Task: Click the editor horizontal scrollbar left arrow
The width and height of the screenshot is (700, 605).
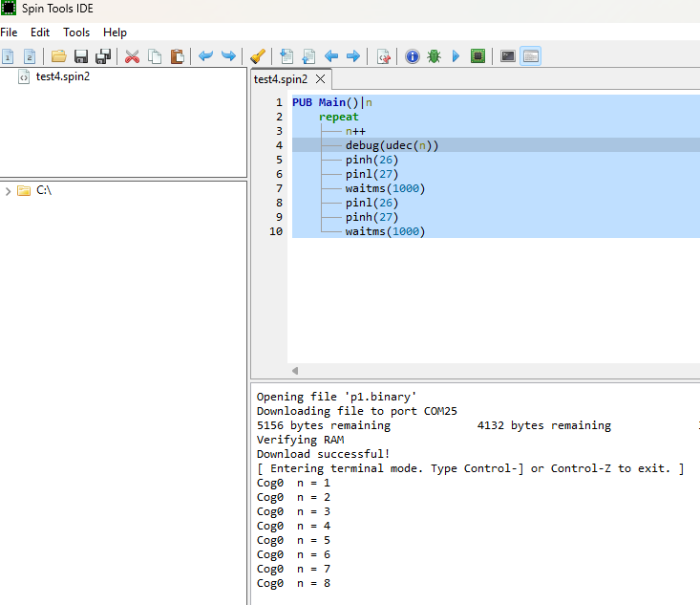Action: [x=295, y=371]
